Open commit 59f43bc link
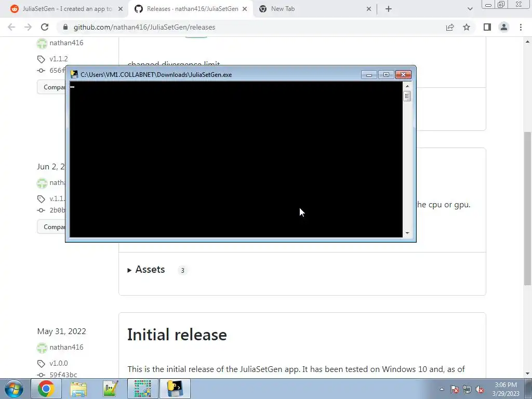The width and height of the screenshot is (532, 399). pyautogui.click(x=63, y=375)
